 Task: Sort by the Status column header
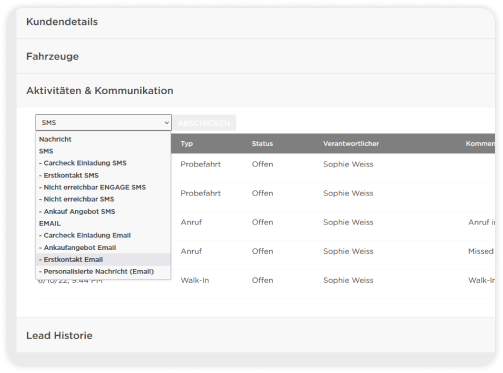click(x=262, y=144)
